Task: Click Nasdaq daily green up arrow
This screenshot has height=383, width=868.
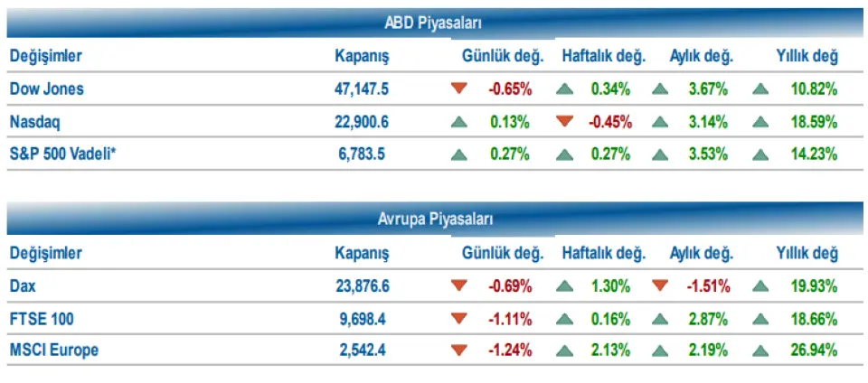Action: [x=459, y=121]
